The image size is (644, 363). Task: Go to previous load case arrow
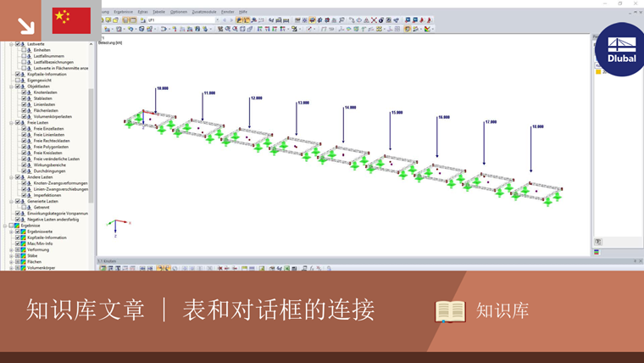click(x=225, y=20)
